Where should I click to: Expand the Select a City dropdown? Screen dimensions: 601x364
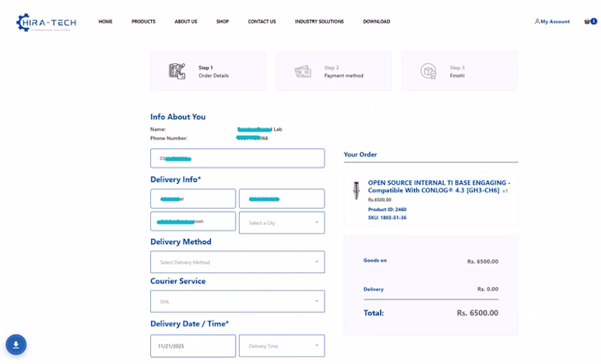pyautogui.click(x=282, y=223)
